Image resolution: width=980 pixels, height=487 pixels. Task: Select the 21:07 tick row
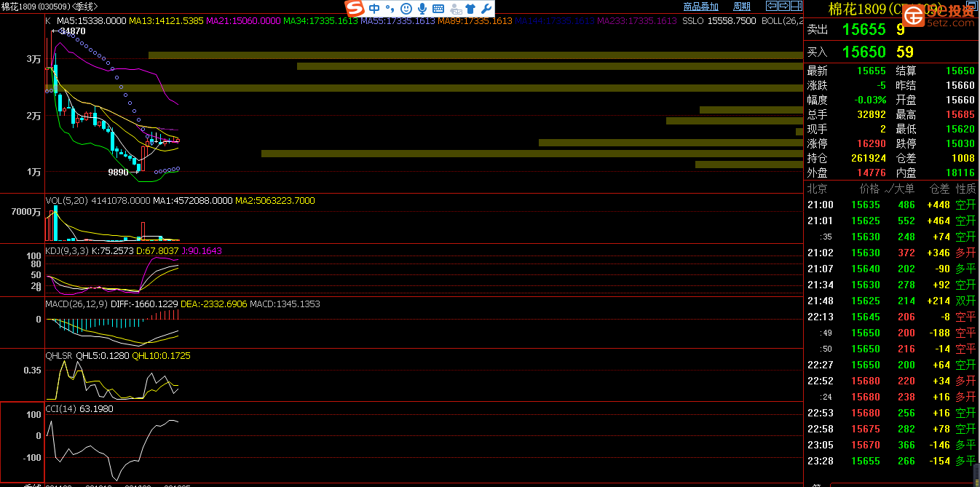892,269
